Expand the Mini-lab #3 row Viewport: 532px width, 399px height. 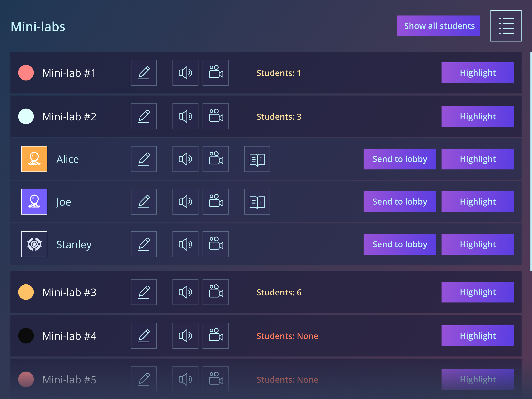coord(266,292)
